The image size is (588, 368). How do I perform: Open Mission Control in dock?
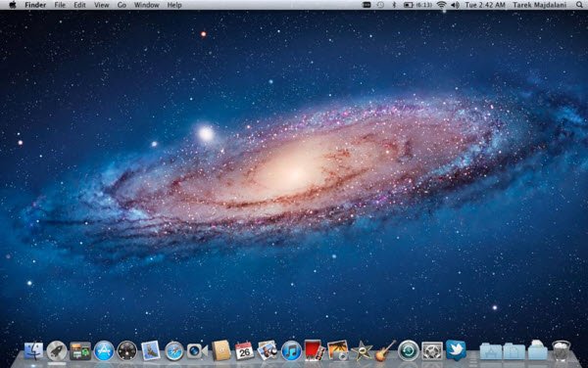click(x=80, y=351)
